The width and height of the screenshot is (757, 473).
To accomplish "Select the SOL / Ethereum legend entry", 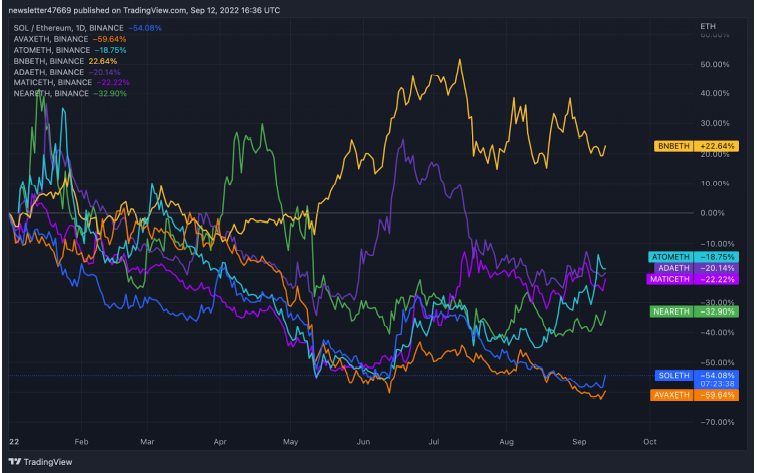I will click(x=87, y=28).
